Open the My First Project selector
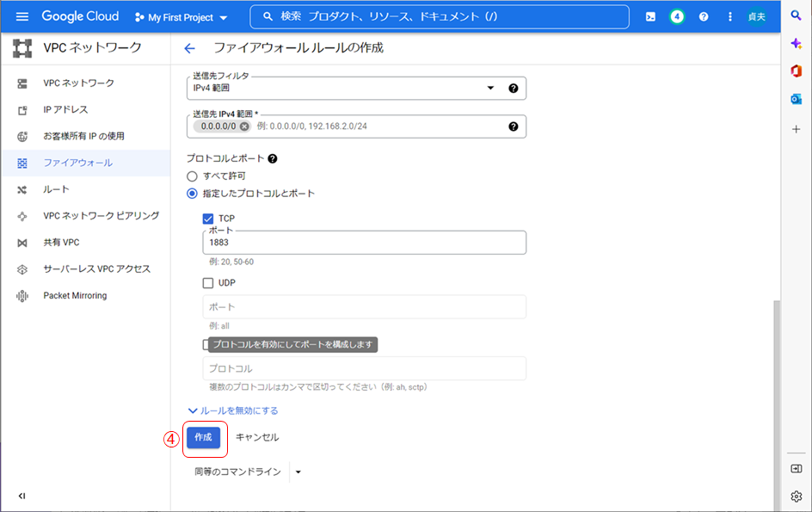812x512 pixels. click(181, 17)
